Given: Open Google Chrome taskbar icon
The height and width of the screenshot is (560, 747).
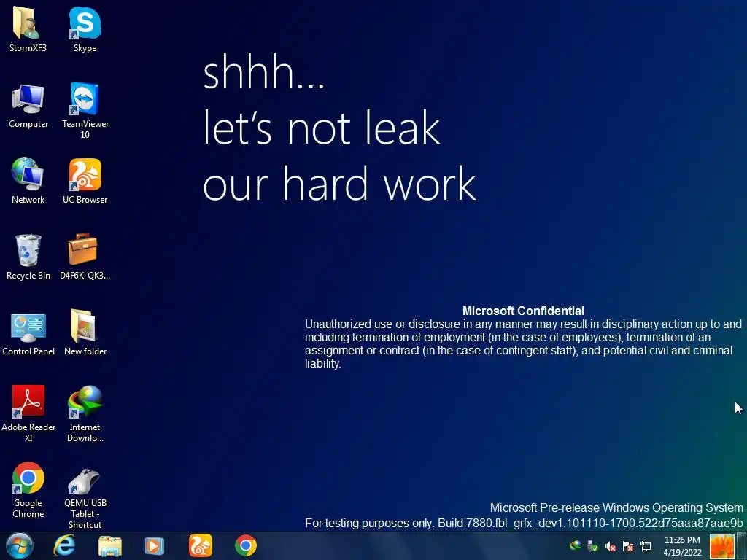Looking at the screenshot, I should tap(246, 545).
